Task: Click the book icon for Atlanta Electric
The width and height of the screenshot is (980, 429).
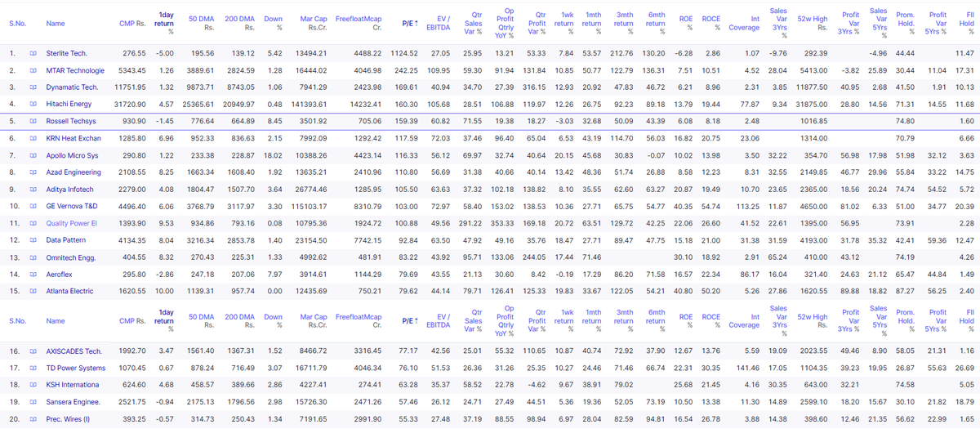Action: pos(33,290)
